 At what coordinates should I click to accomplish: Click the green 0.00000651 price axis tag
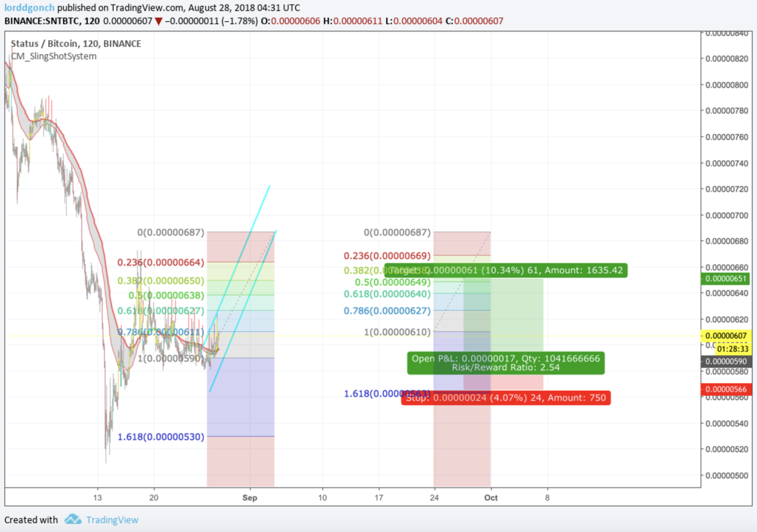[725, 279]
